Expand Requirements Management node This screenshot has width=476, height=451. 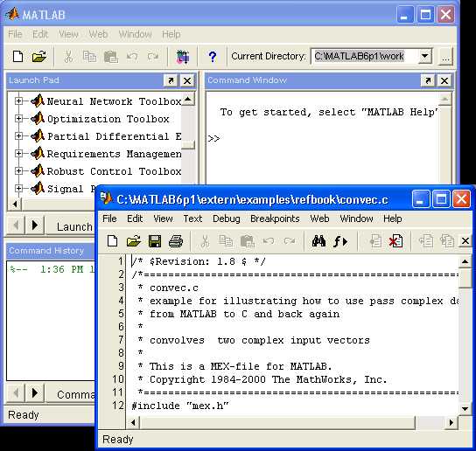[x=18, y=154]
